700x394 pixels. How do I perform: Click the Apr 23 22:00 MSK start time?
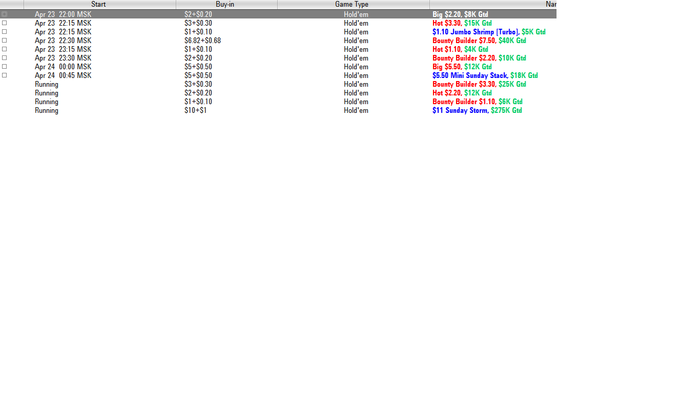pos(63,14)
